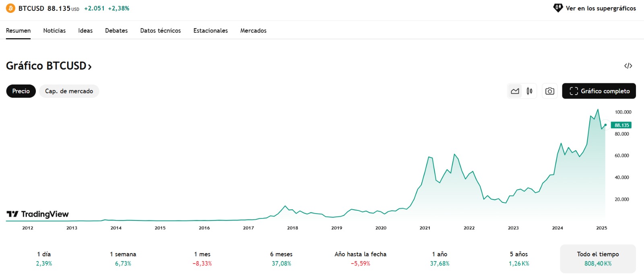Click the Gráfico completo button
Screen dimensions: 644x274
pyautogui.click(x=599, y=91)
